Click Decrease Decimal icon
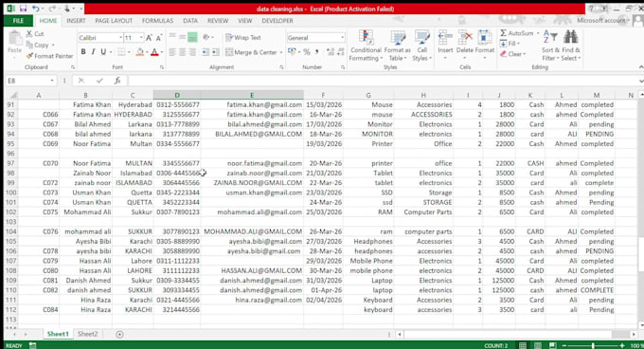 click(341, 52)
